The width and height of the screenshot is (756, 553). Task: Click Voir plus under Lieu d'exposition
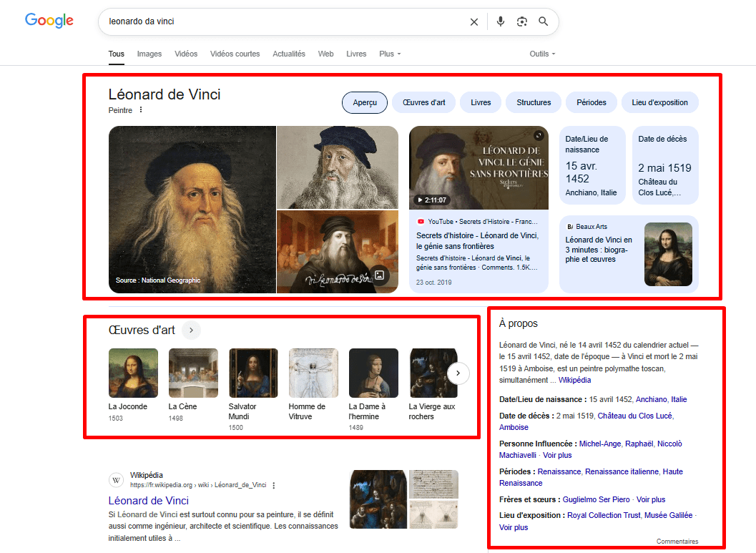[x=514, y=527]
